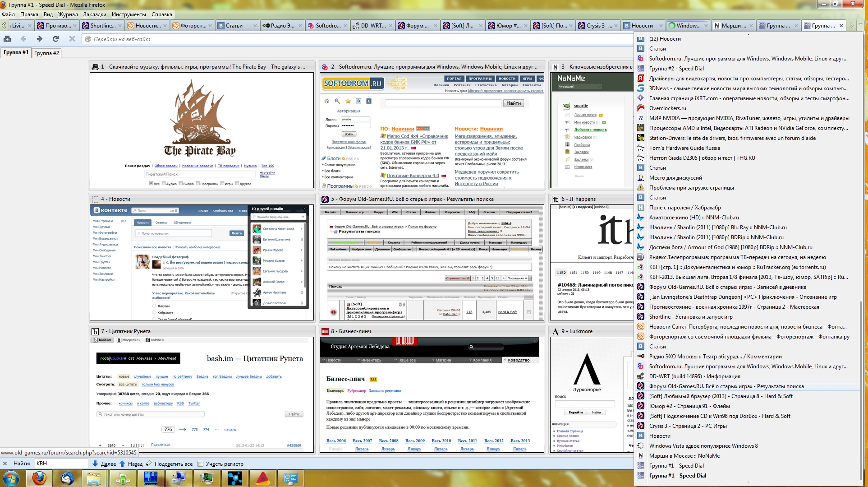Click the Firefox icon in the taskbar
Image resolution: width=868 pixels, height=487 pixels.
pyautogui.click(x=39, y=478)
